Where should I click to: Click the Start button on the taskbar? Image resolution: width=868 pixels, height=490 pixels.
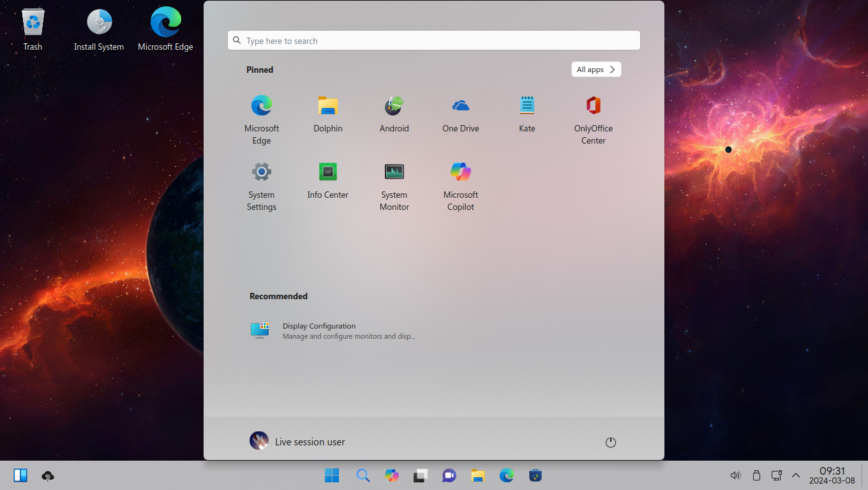click(332, 475)
